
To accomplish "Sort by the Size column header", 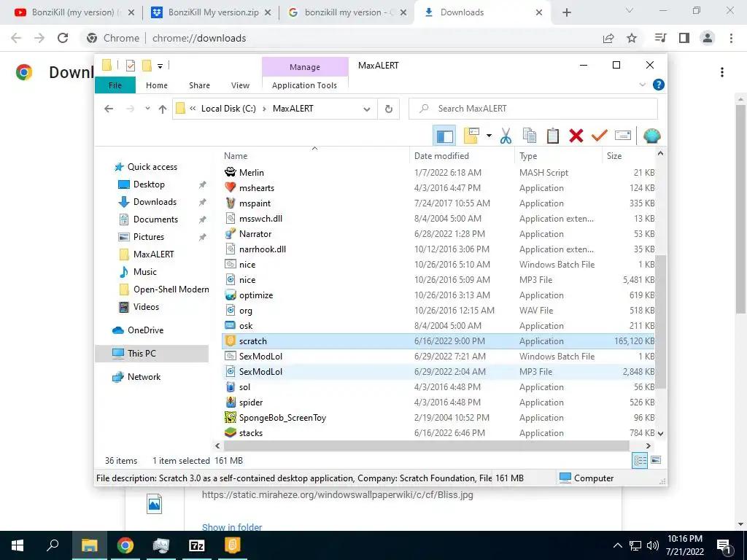I will pyautogui.click(x=628, y=156).
